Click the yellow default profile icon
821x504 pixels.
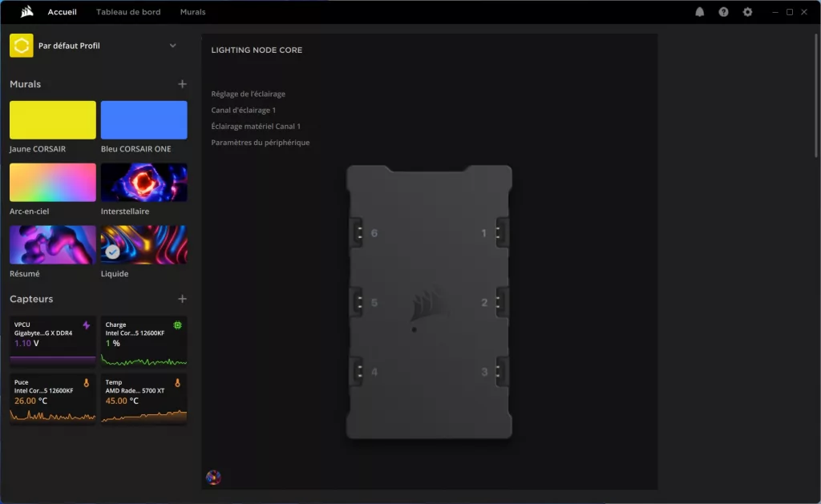[x=22, y=46]
